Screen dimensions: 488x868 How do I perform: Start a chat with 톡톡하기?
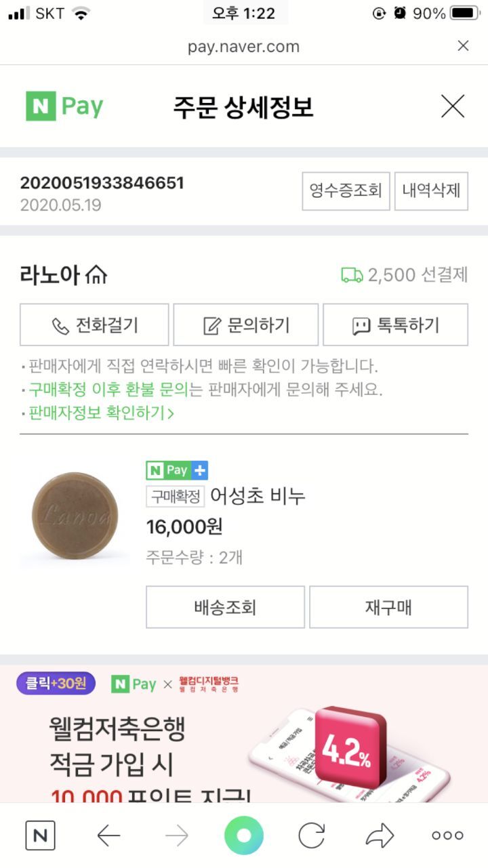[x=395, y=325]
